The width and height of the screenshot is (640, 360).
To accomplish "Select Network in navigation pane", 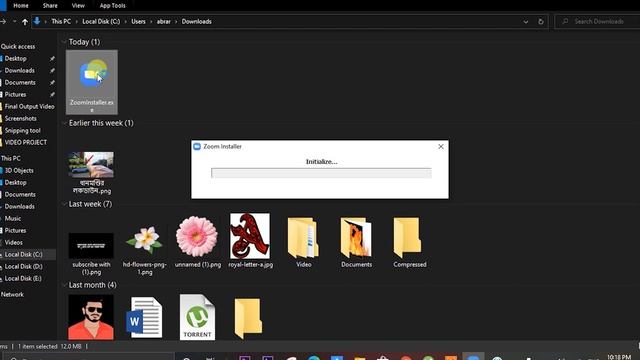I will pos(12,294).
